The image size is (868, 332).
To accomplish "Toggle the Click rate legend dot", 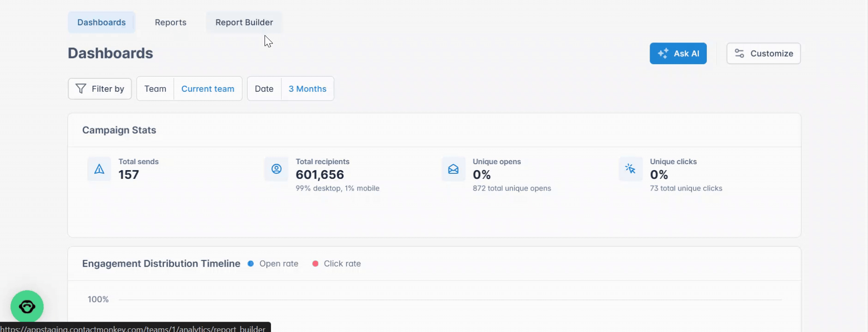I will point(315,264).
